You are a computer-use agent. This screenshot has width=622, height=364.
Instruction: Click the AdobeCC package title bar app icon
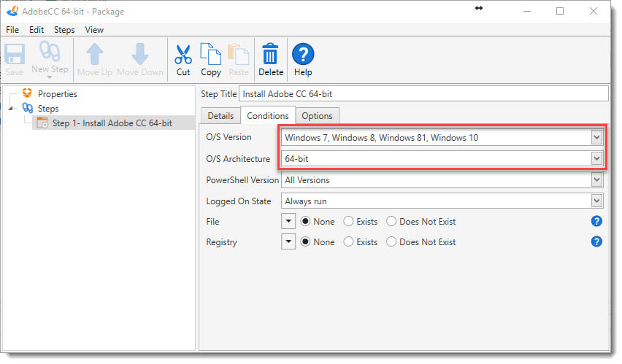pos(12,11)
